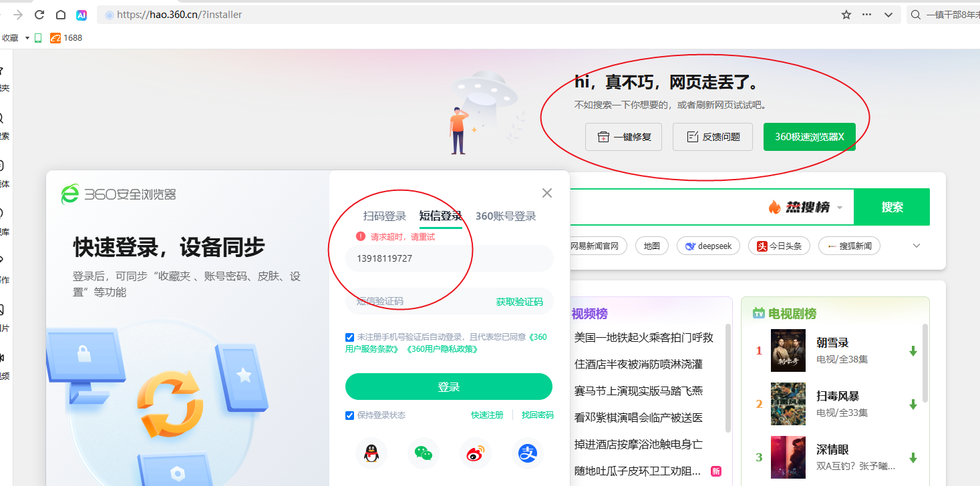This screenshot has width=980, height=486.
Task: Log in with the Alipay icon
Action: pyautogui.click(x=528, y=454)
